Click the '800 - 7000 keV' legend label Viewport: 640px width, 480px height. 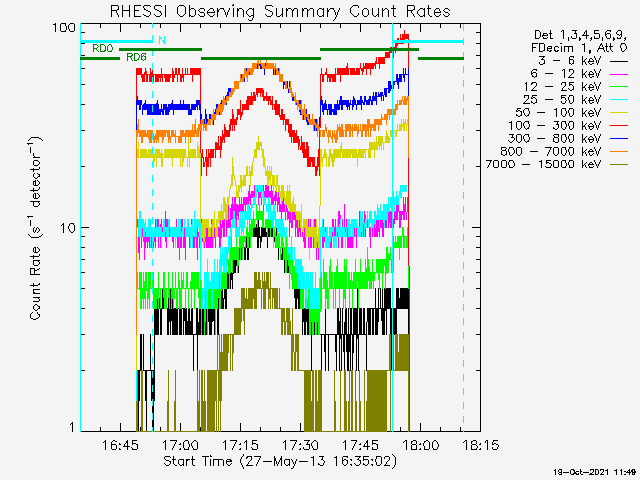click(551, 151)
